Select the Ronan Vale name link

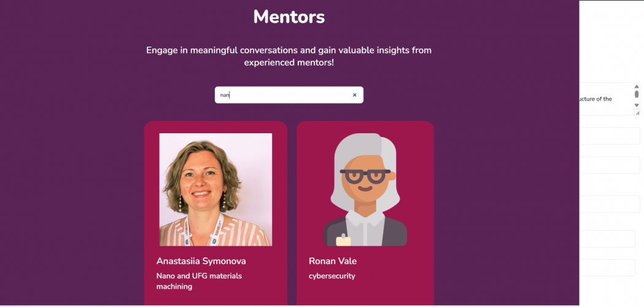coord(333,262)
